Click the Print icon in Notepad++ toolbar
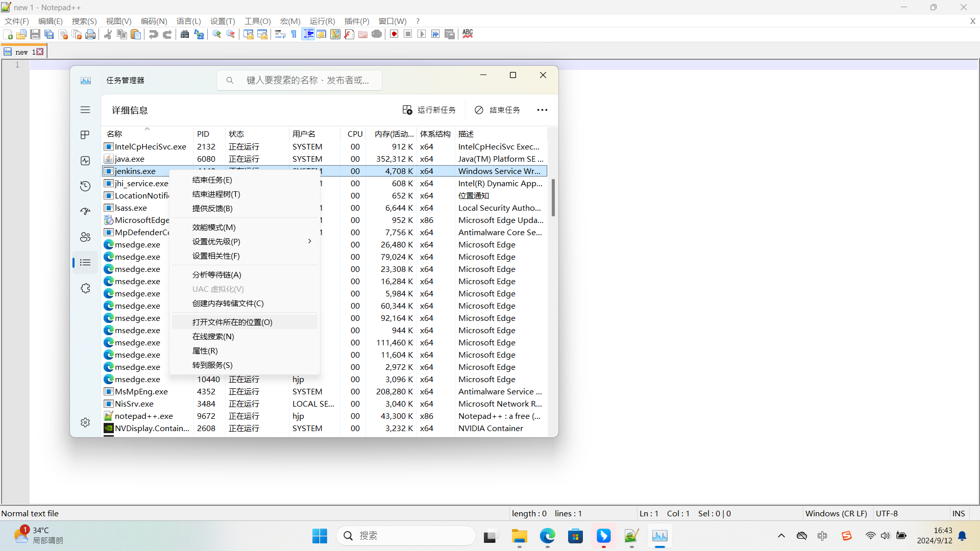980x551 pixels. [90, 34]
